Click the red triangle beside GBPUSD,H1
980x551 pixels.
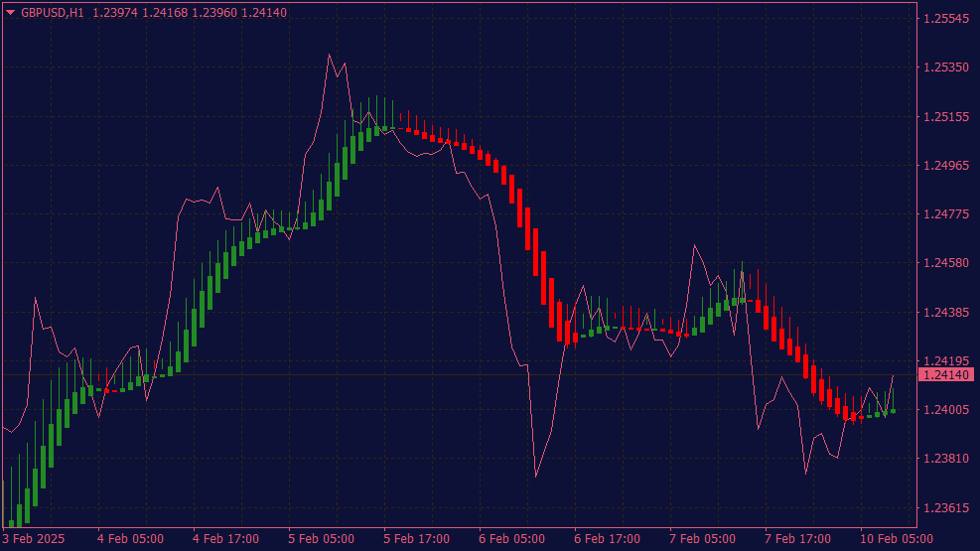(x=10, y=13)
